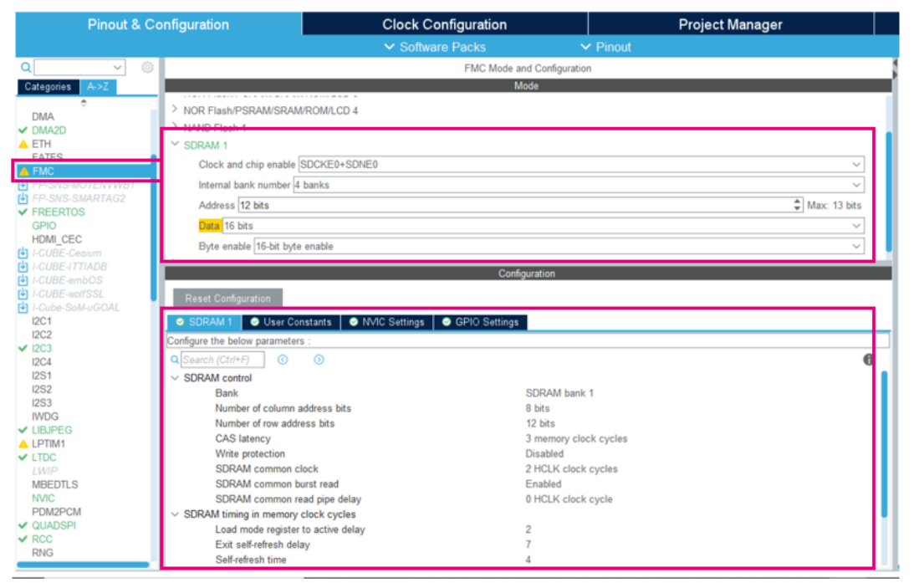Select LTDC in the peripheral list

tap(43, 458)
